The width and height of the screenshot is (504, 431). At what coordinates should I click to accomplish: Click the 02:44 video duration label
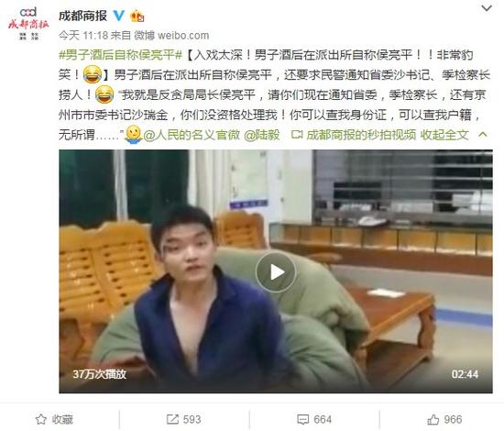(465, 374)
